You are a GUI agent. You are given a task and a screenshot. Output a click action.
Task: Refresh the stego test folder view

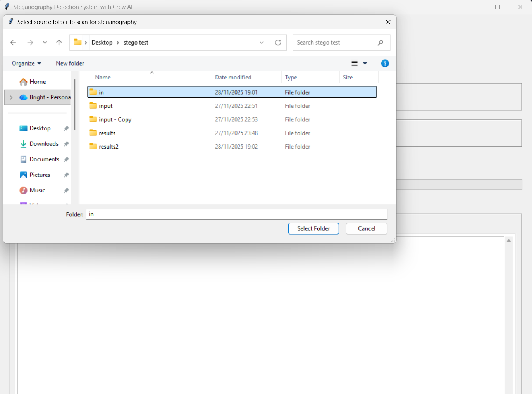coord(278,43)
